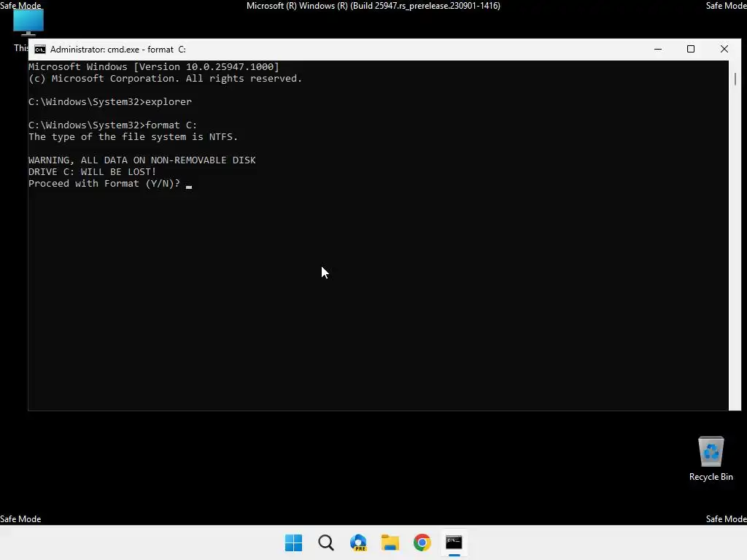
Task: Click the 'Recycle Bin' label text
Action: (x=711, y=477)
